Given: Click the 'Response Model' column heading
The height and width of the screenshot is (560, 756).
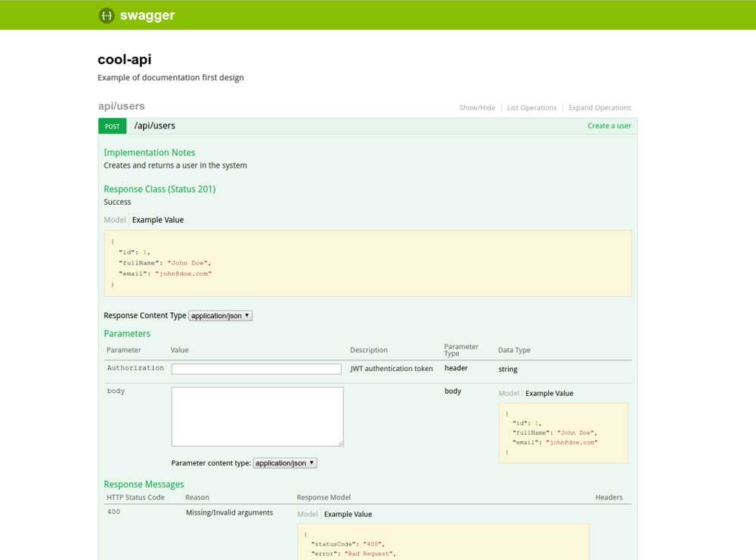Looking at the screenshot, I should click(x=324, y=497).
